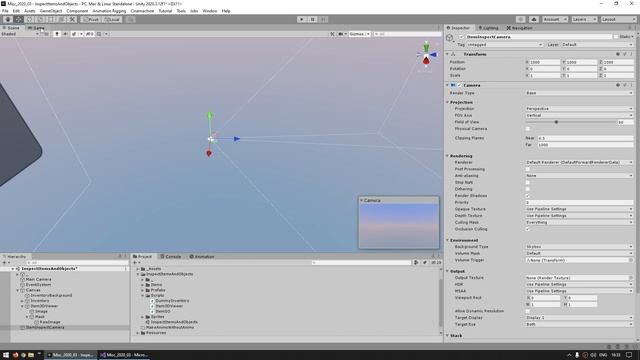This screenshot has height=360, width=640.
Task: Select Volume Trigger object picker icon
Action: tap(631, 260)
